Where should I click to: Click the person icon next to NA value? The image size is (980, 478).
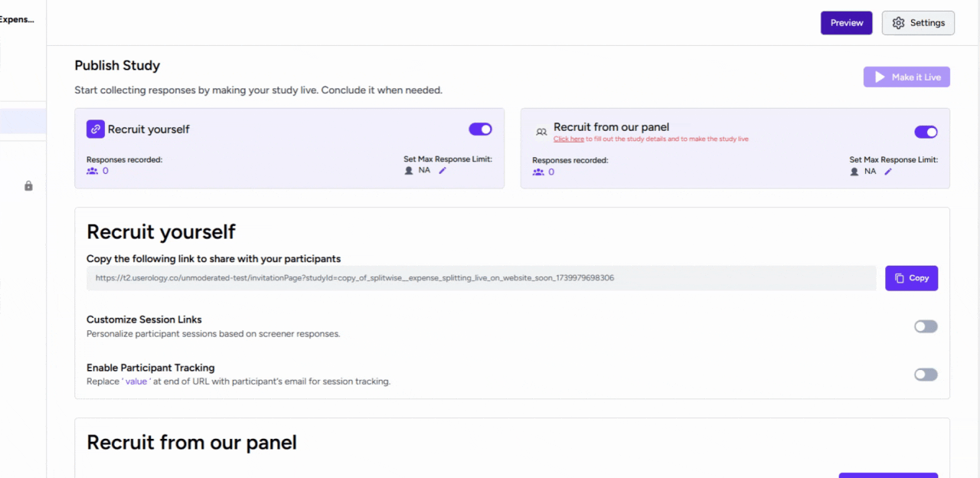click(x=408, y=170)
